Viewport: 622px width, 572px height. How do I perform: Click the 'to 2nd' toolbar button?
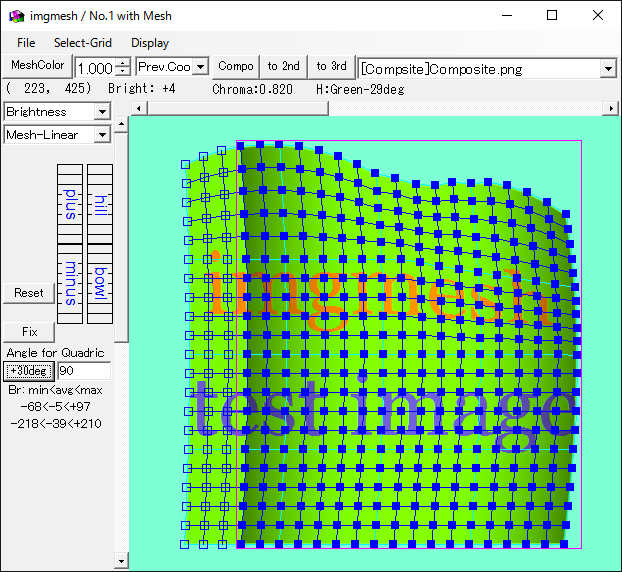click(x=283, y=66)
